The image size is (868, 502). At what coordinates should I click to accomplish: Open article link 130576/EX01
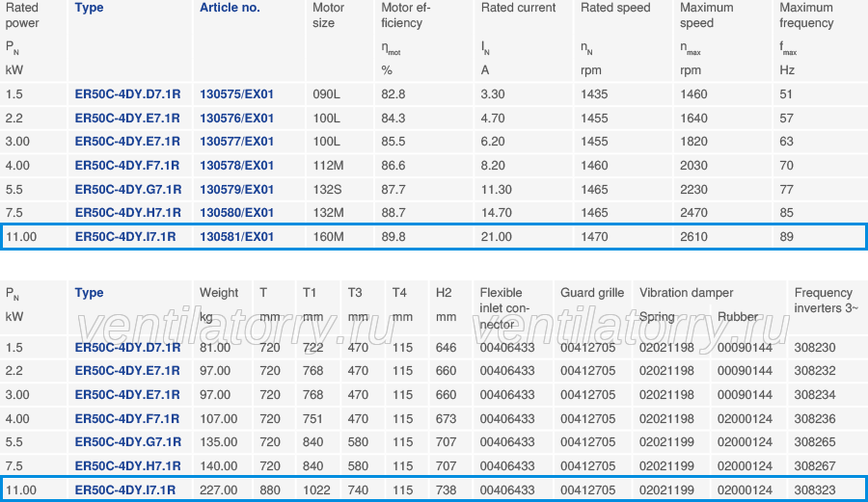pyautogui.click(x=236, y=119)
